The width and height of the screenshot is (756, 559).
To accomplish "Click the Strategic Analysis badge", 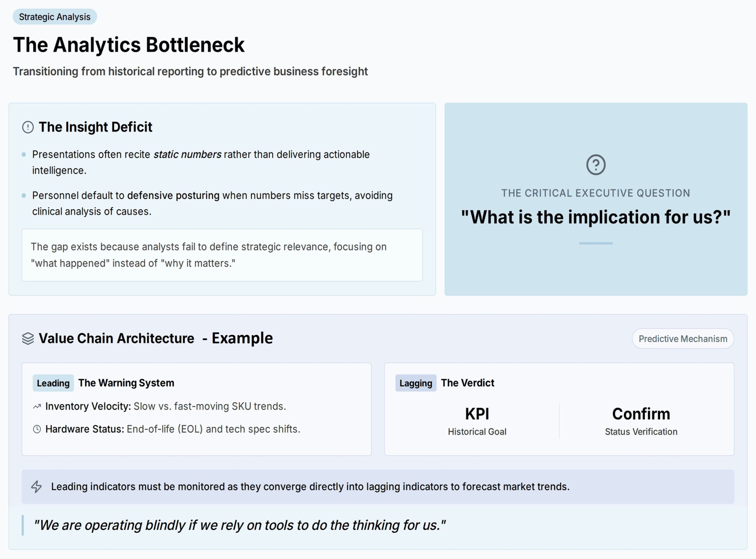I will [x=55, y=17].
